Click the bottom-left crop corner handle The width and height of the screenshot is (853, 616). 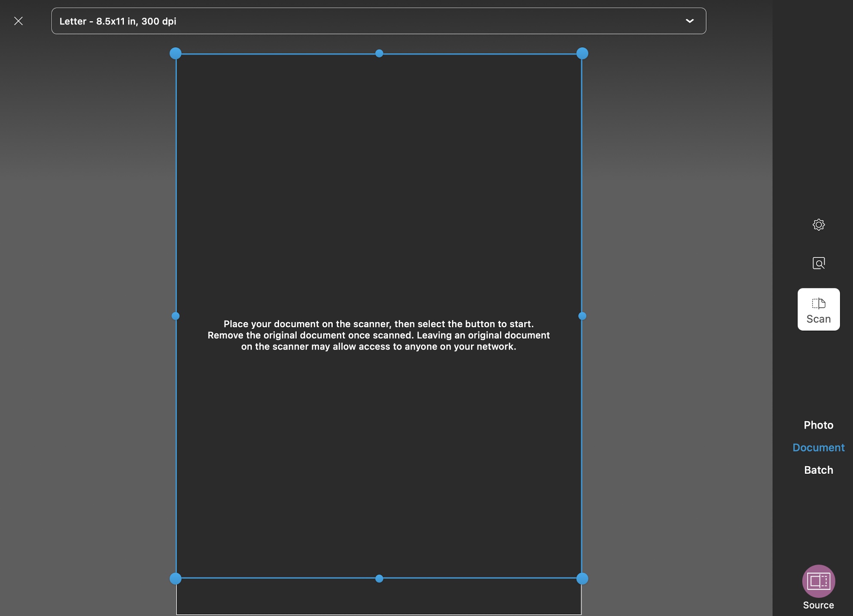176,579
